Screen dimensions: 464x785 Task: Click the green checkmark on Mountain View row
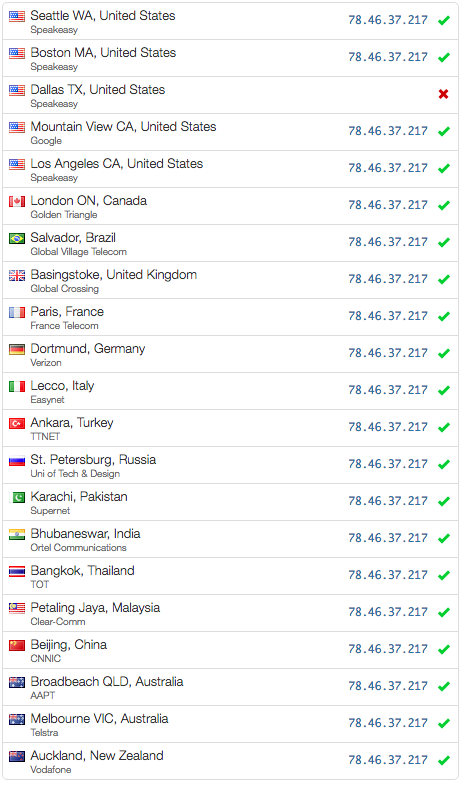pyautogui.click(x=443, y=131)
